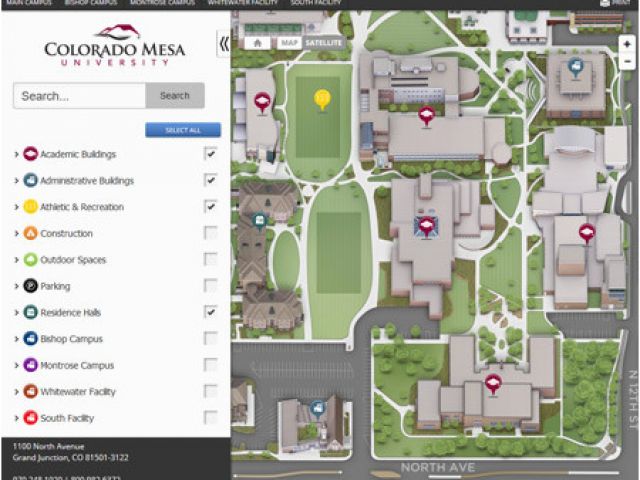Viewport: 640px width, 480px height.
Task: Expand the Administrative Buildings category
Action: pos(17,181)
